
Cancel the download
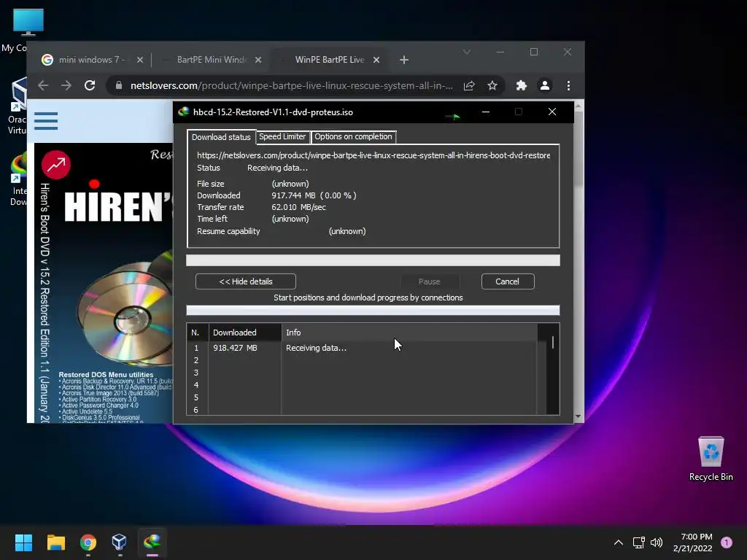tap(508, 281)
